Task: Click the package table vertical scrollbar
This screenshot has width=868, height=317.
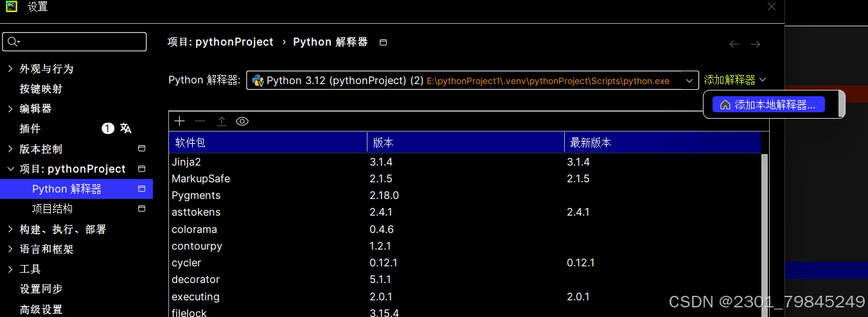Action: 765,234
